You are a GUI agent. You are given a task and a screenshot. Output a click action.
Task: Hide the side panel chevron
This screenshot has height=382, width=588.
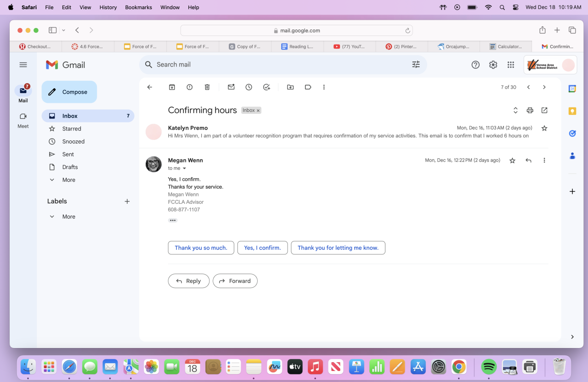point(572,337)
